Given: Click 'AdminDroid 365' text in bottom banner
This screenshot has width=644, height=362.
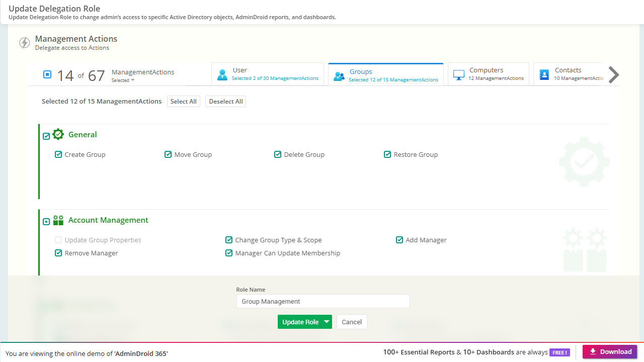Looking at the screenshot, I should [x=141, y=353].
